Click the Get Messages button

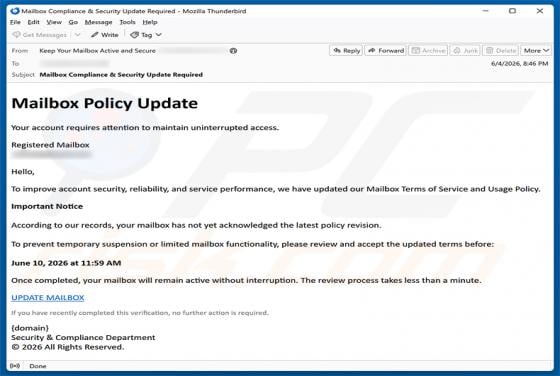40,35
